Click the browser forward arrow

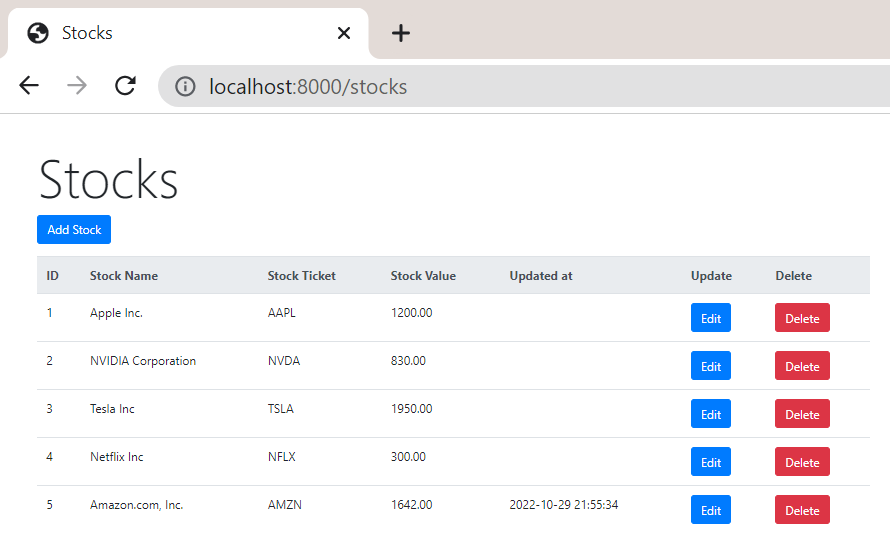tap(77, 86)
